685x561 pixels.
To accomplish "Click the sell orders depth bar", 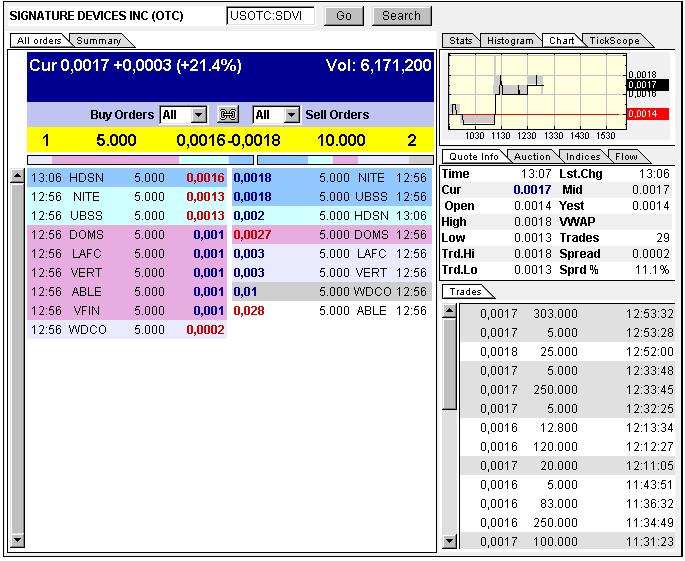I will (x=346, y=160).
